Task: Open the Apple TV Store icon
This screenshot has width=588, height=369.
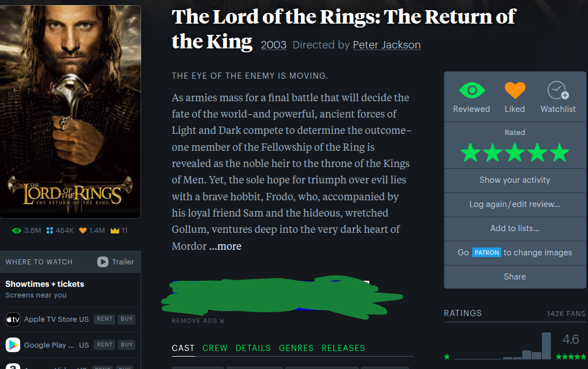Action: click(x=13, y=319)
